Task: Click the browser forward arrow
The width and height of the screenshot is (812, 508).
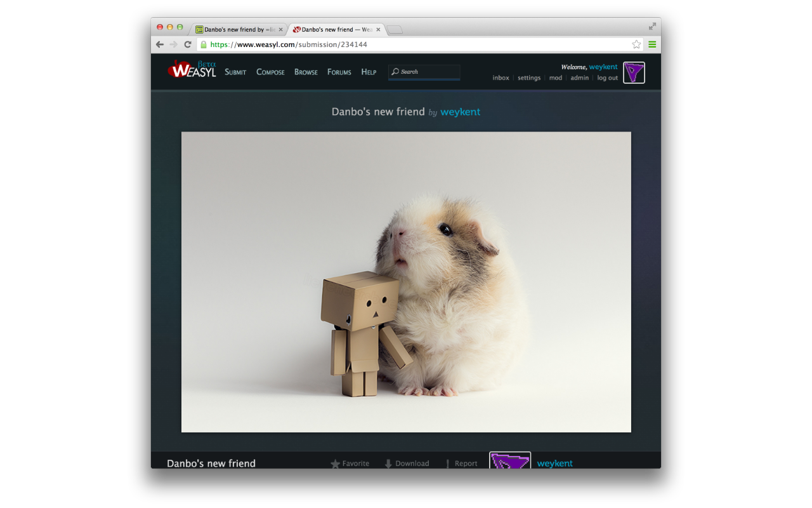Action: point(174,44)
